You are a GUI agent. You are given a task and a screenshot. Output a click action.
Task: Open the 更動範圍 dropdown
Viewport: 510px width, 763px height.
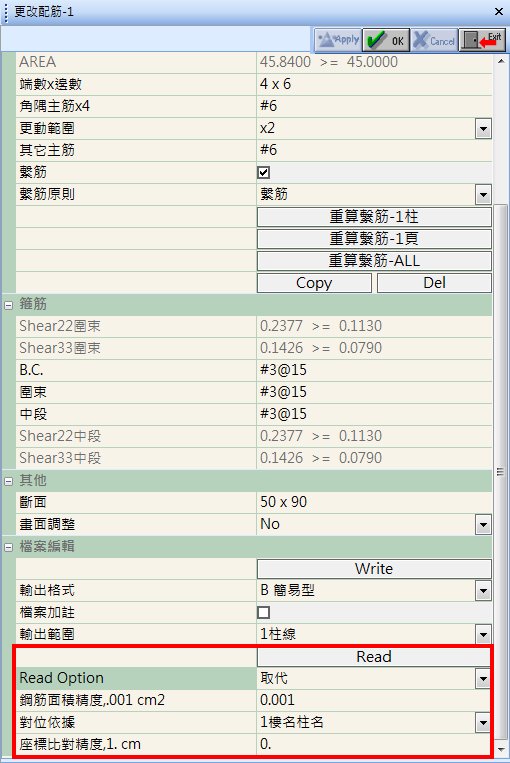tap(483, 128)
